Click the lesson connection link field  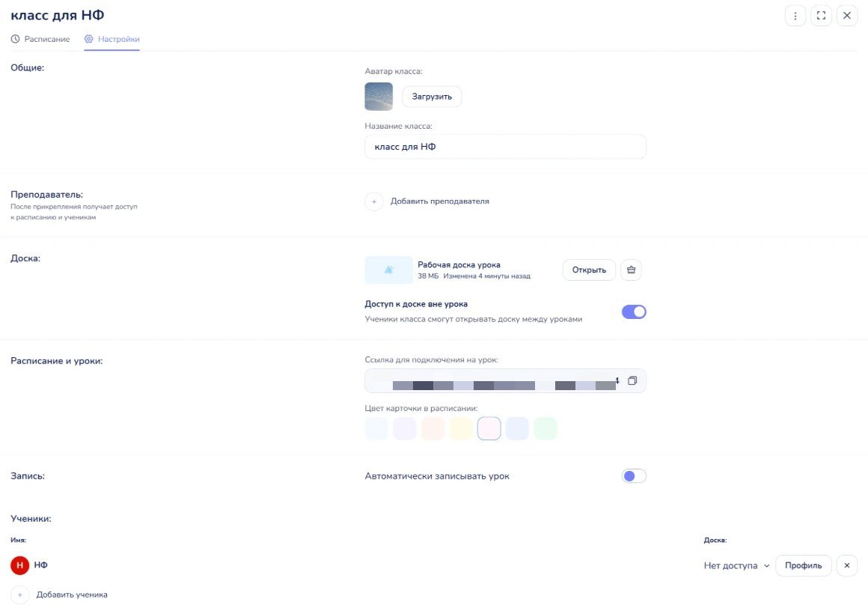click(x=505, y=380)
